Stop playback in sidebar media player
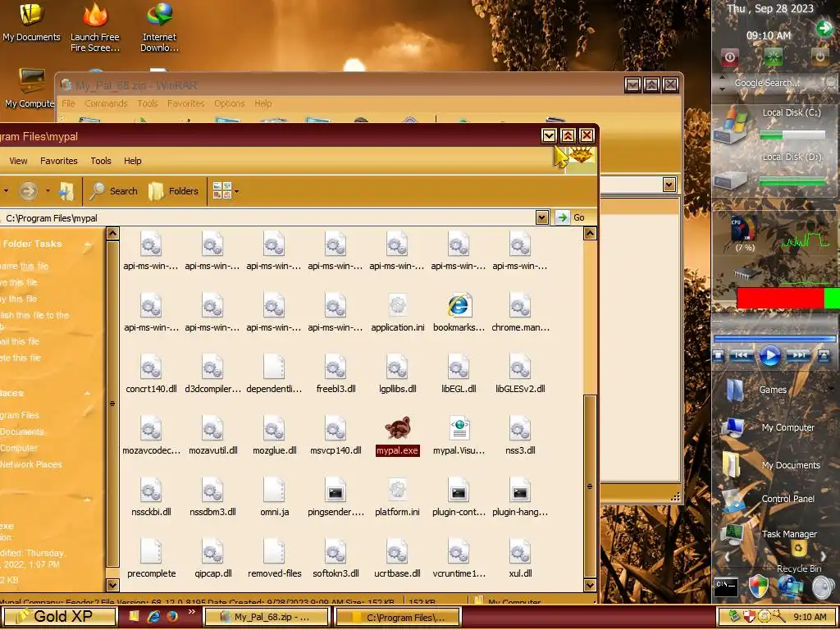The width and height of the screenshot is (840, 630). [719, 355]
